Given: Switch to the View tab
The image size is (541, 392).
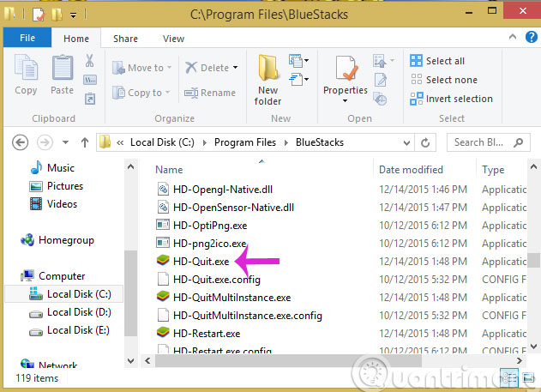Looking at the screenshot, I should click(173, 39).
